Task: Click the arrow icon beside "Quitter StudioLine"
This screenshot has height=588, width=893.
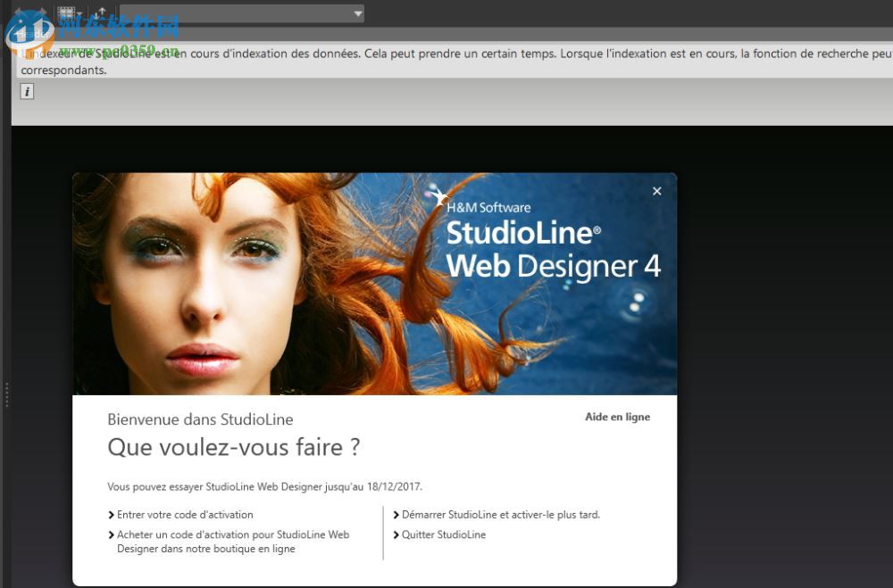Action: coord(395,534)
